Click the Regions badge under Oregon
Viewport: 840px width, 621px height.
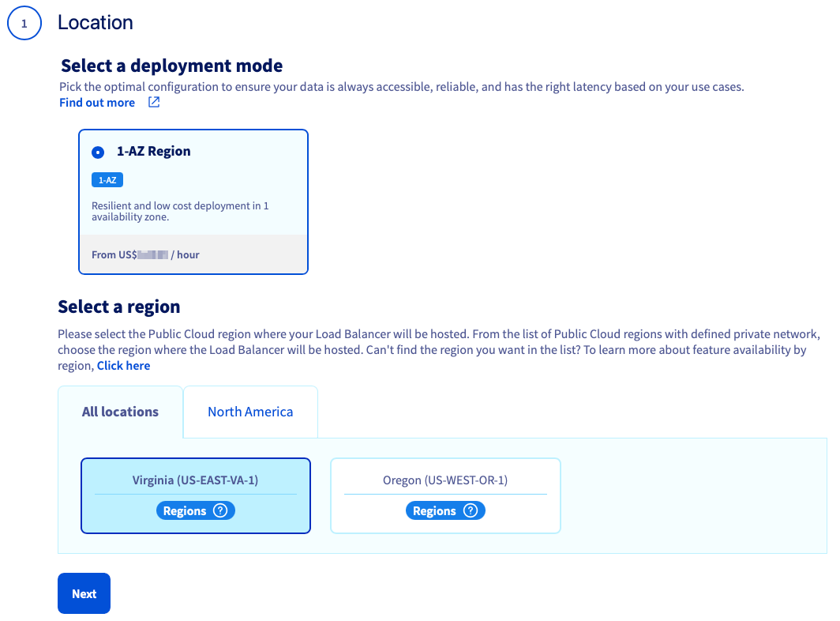point(445,510)
